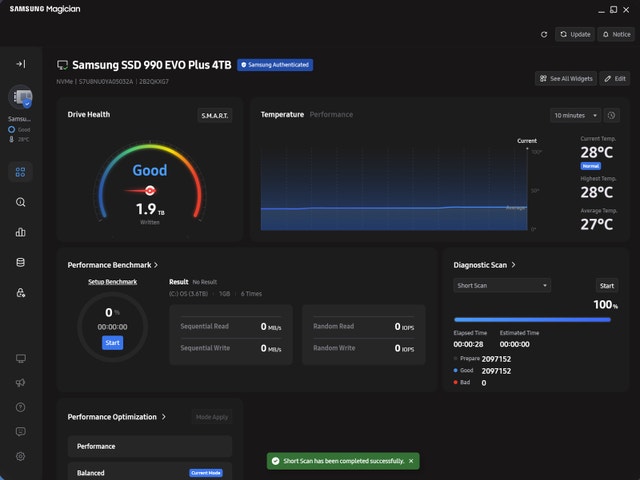This screenshot has width=640, height=480.
Task: Start the diagnostic scan
Action: pyautogui.click(x=607, y=286)
